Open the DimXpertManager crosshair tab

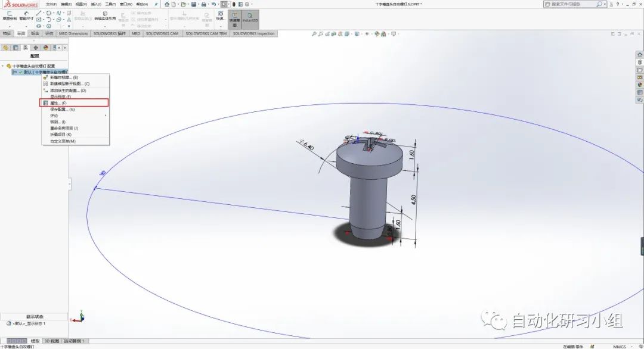tap(36, 48)
